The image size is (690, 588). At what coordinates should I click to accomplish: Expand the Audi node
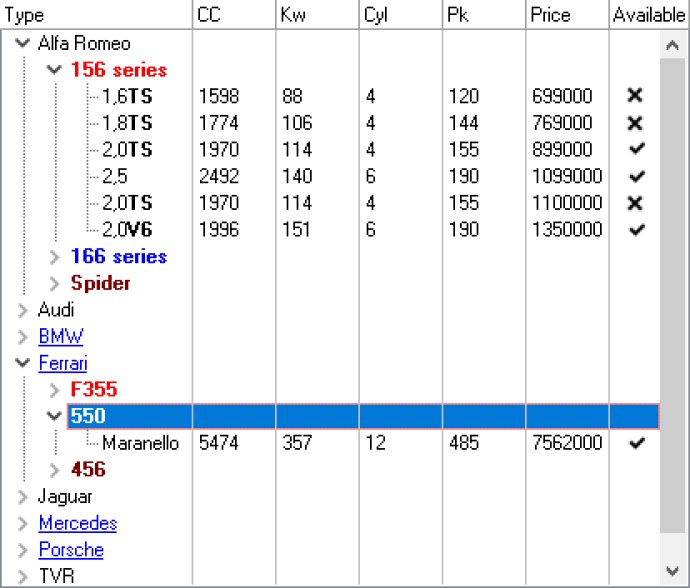coord(22,310)
